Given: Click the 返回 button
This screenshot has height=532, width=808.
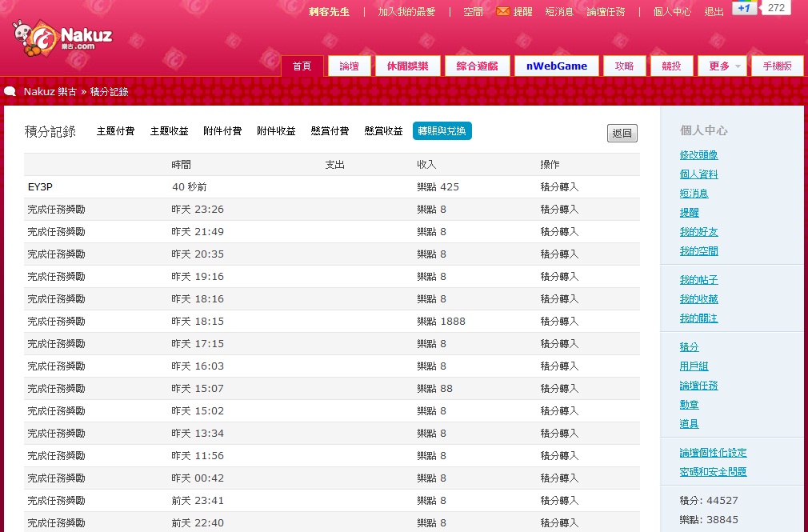Looking at the screenshot, I should click(622, 134).
